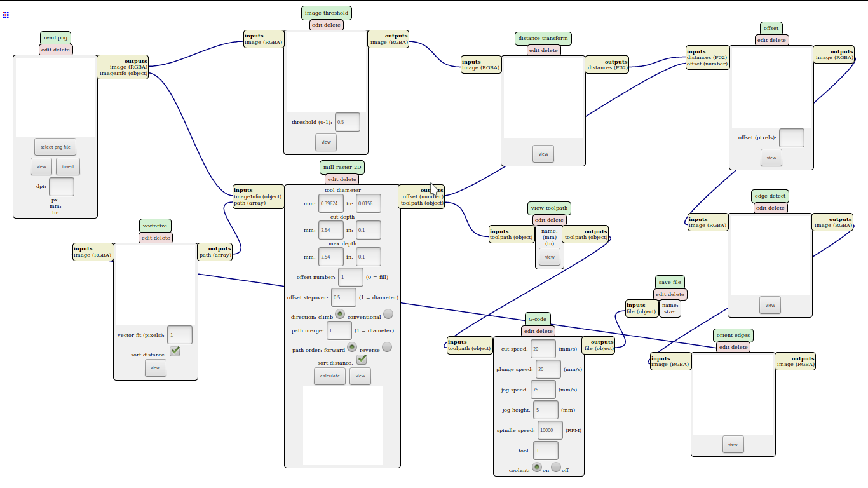
Task: Focus tool diameter mm field
Action: point(331,203)
